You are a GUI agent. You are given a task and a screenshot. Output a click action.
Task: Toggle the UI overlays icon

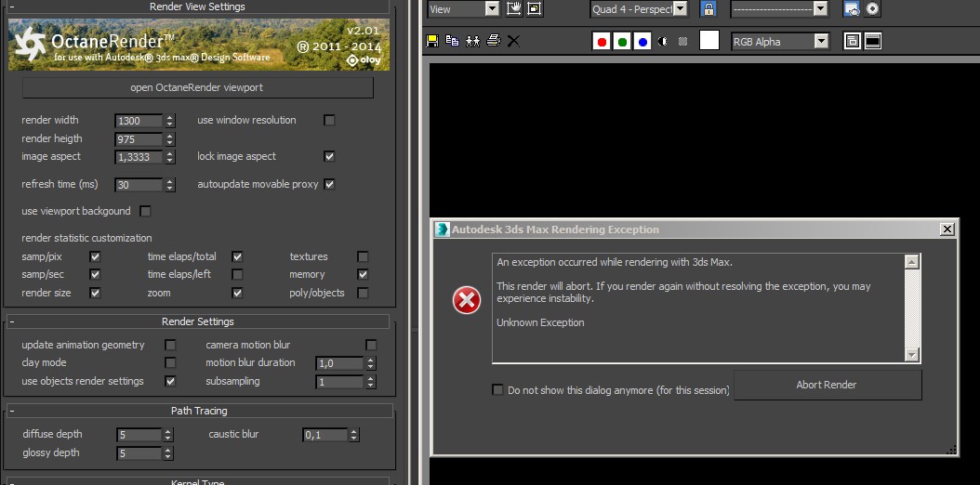(852, 41)
